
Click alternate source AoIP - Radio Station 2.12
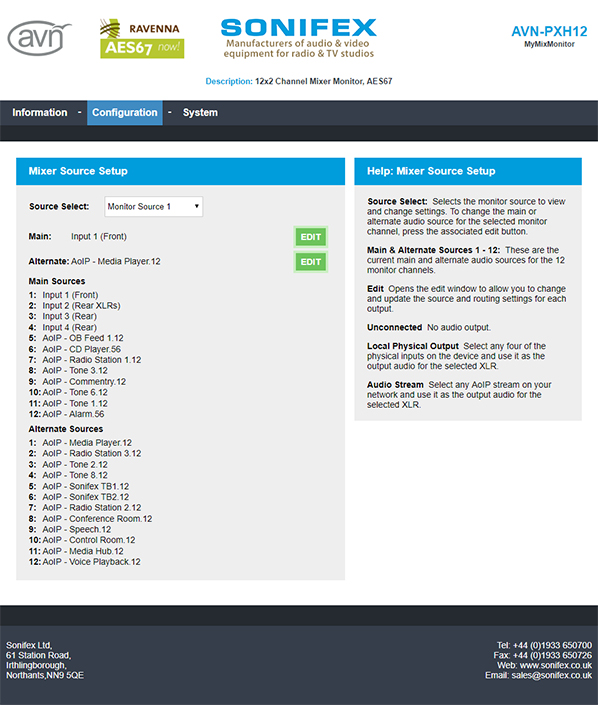92,508
